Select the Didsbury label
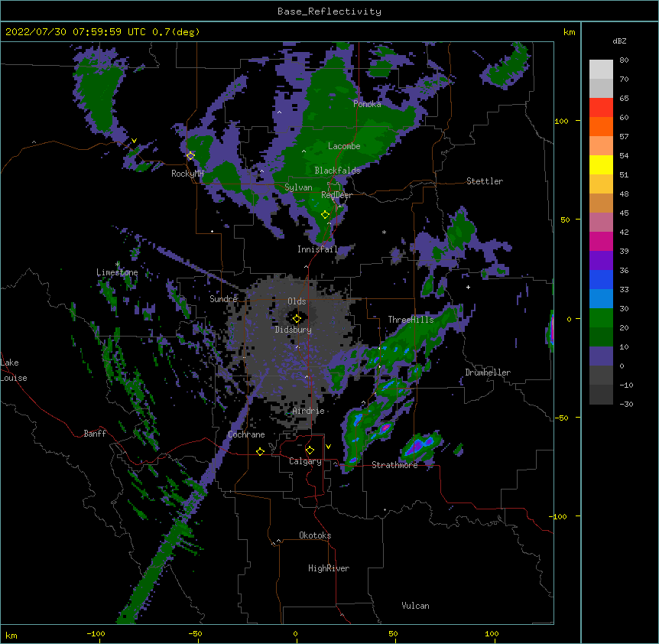This screenshot has height=644, width=659. 293,330
